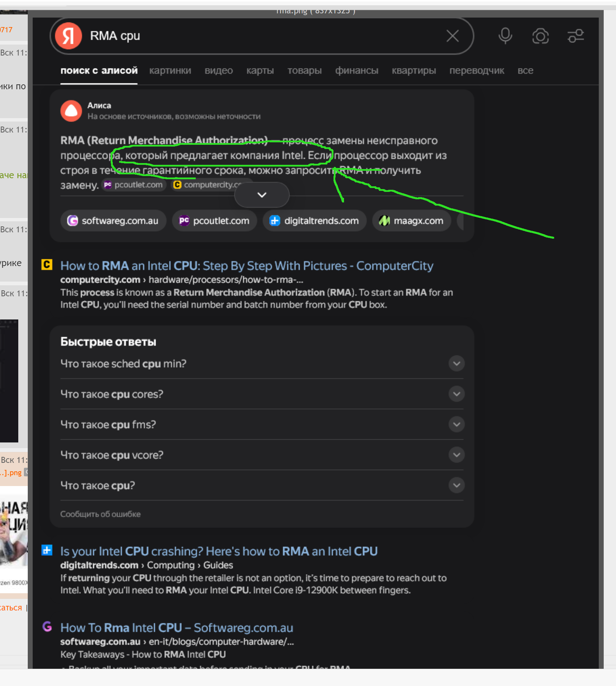Click the 'Быстрые ответы' heading

click(x=108, y=342)
